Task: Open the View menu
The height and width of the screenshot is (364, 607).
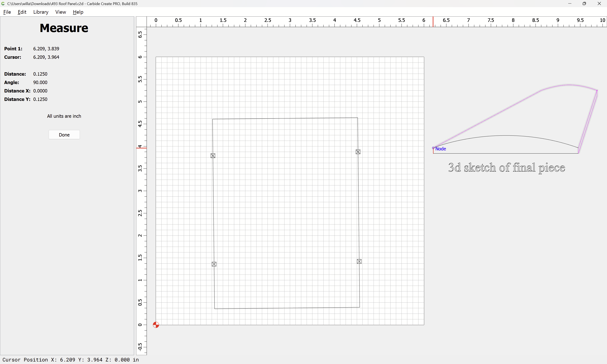Action: 60,12
